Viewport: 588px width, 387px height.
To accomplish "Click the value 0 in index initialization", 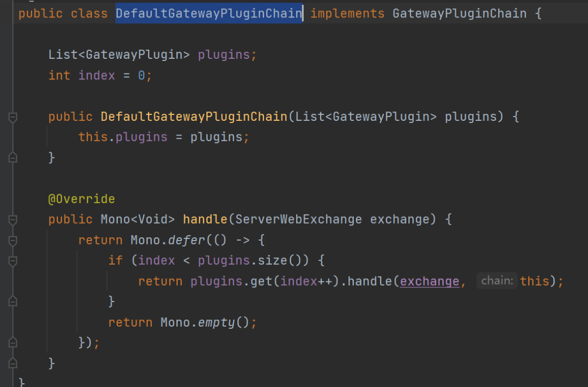I will click(142, 75).
